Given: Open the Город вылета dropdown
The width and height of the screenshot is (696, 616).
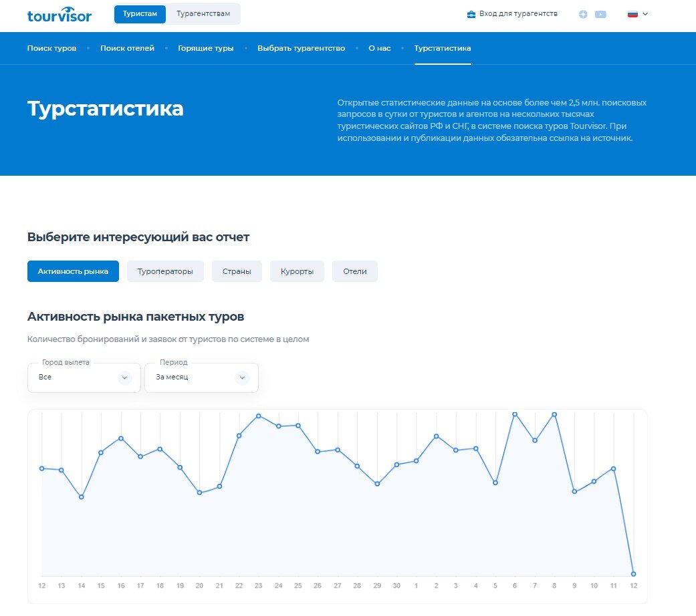Looking at the screenshot, I should 84,377.
